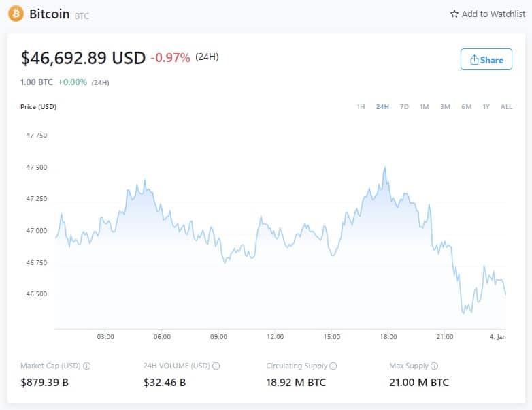The height and width of the screenshot is (410, 532).
Task: Click the $879.39 B market cap value
Action: (44, 383)
